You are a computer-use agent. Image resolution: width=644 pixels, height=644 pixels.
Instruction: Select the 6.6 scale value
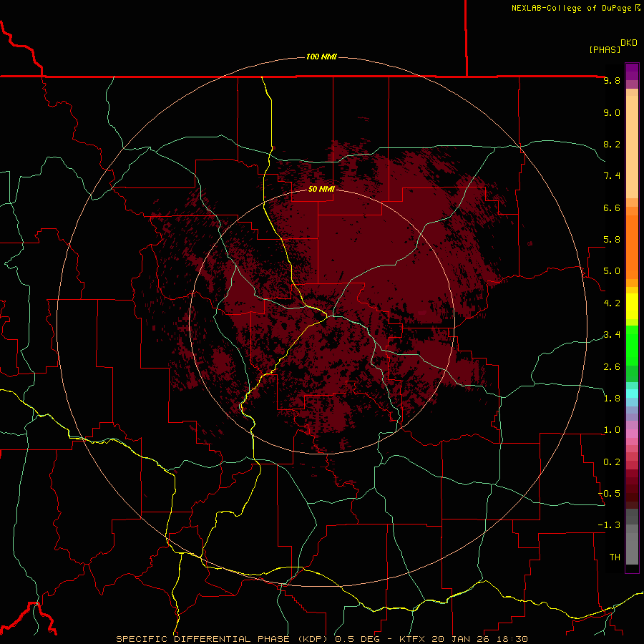coord(612,208)
